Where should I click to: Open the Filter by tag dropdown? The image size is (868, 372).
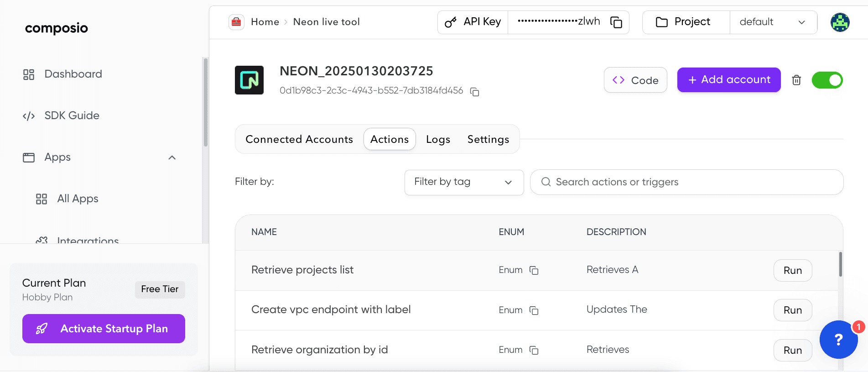pyautogui.click(x=464, y=182)
